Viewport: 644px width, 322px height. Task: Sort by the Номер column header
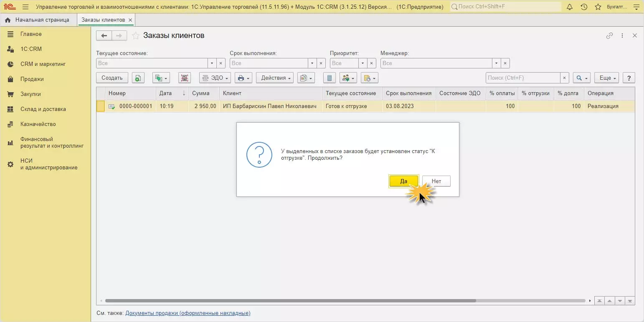tap(130, 93)
